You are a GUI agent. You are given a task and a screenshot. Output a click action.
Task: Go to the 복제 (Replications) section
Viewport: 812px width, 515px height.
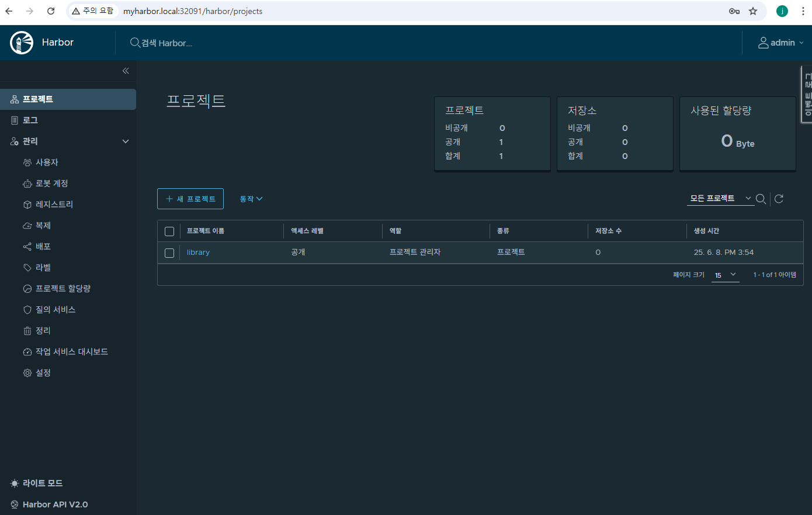(x=46, y=225)
